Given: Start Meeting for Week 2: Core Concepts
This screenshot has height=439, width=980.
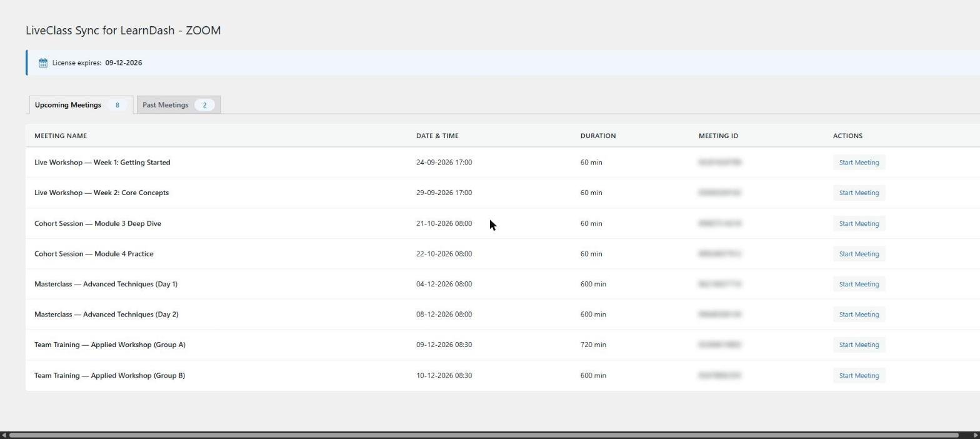Looking at the screenshot, I should click(x=859, y=193).
